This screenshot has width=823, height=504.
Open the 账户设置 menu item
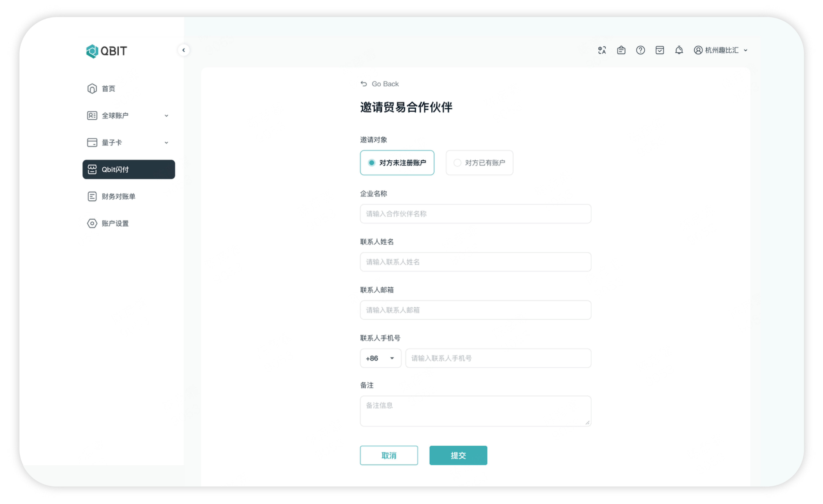click(x=129, y=223)
